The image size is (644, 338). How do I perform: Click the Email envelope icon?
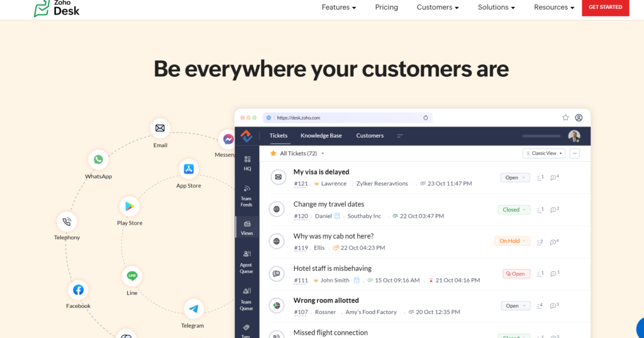pyautogui.click(x=160, y=128)
